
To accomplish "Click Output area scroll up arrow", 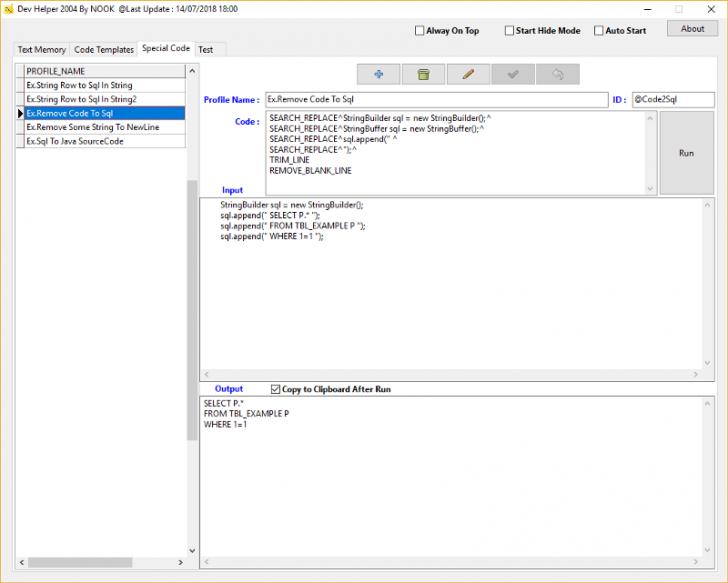I will coord(708,403).
